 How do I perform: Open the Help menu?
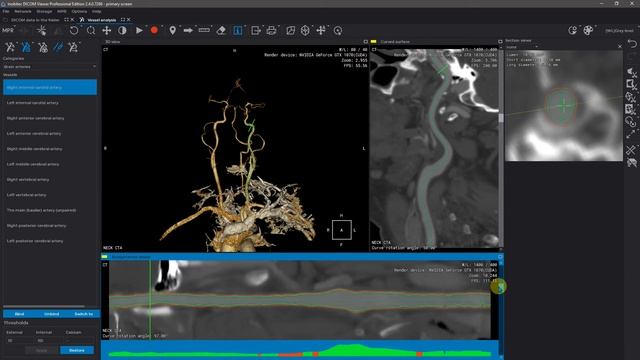[96, 11]
